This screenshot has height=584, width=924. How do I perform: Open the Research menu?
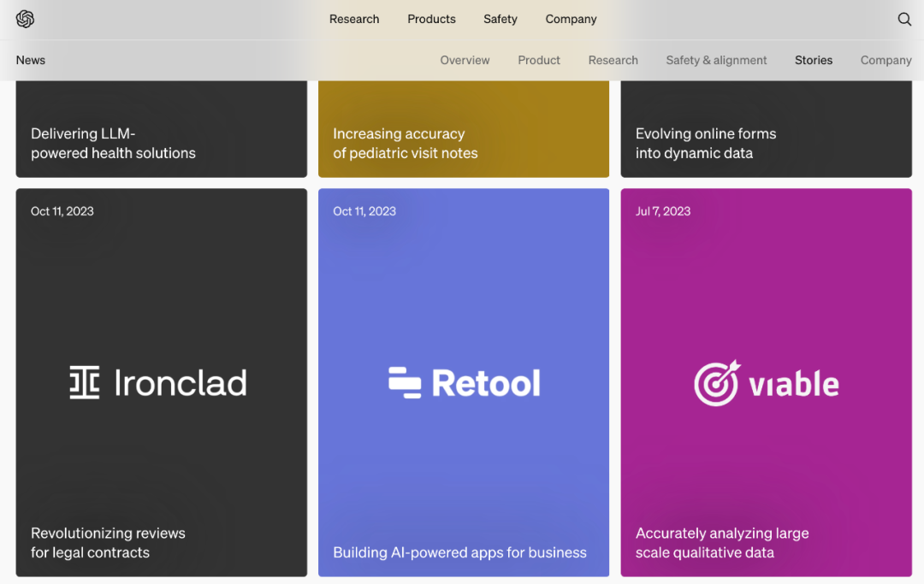[x=354, y=19]
